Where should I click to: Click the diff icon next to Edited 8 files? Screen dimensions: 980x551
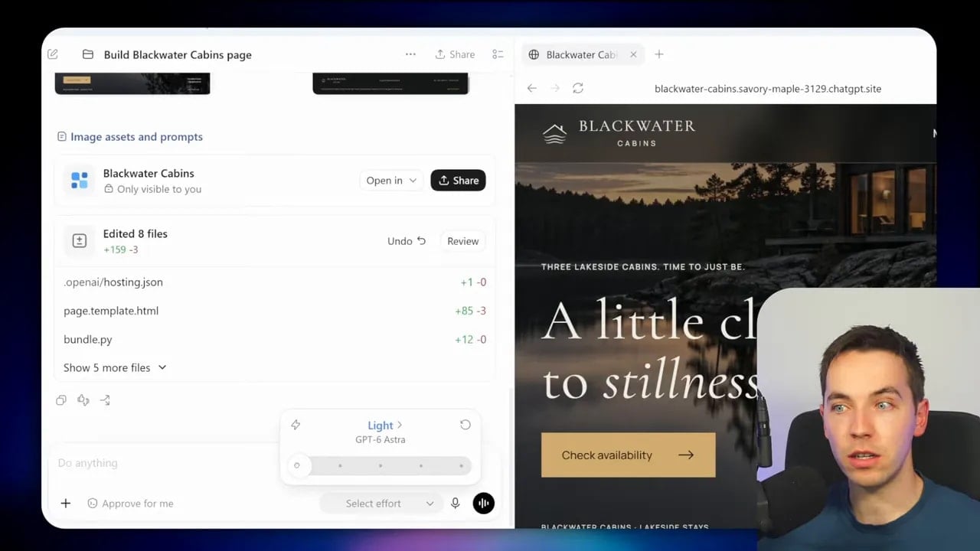(80, 241)
